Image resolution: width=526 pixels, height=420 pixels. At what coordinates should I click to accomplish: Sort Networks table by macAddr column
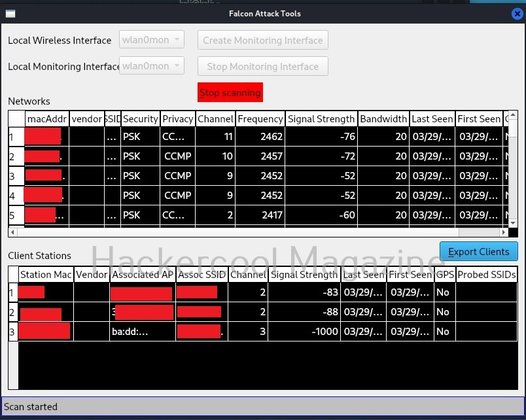click(x=47, y=119)
